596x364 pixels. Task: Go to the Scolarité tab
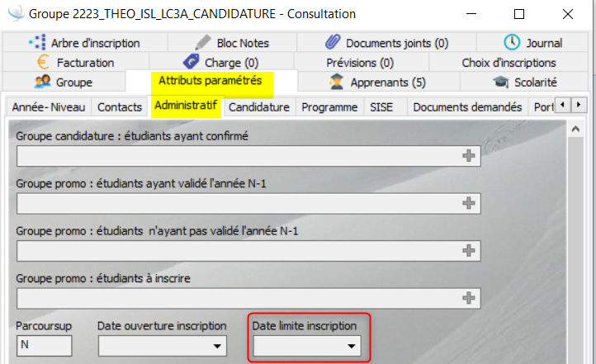[525, 82]
